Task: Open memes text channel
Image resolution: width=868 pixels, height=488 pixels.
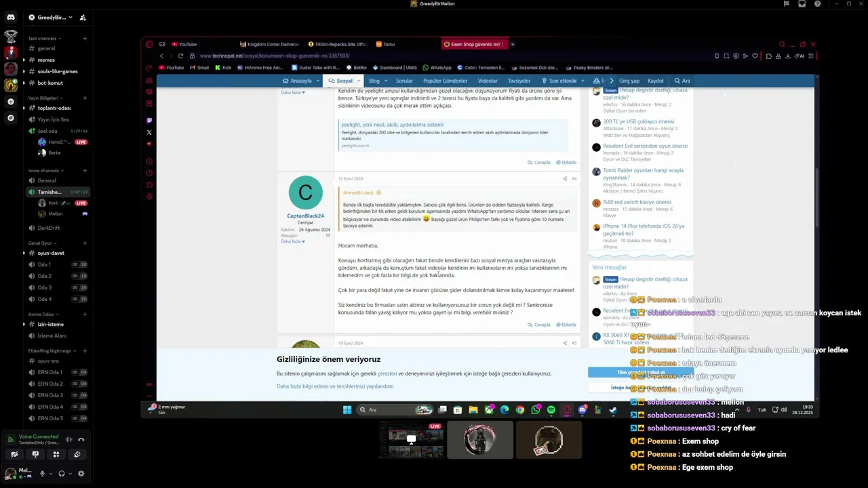Action: coord(57,60)
